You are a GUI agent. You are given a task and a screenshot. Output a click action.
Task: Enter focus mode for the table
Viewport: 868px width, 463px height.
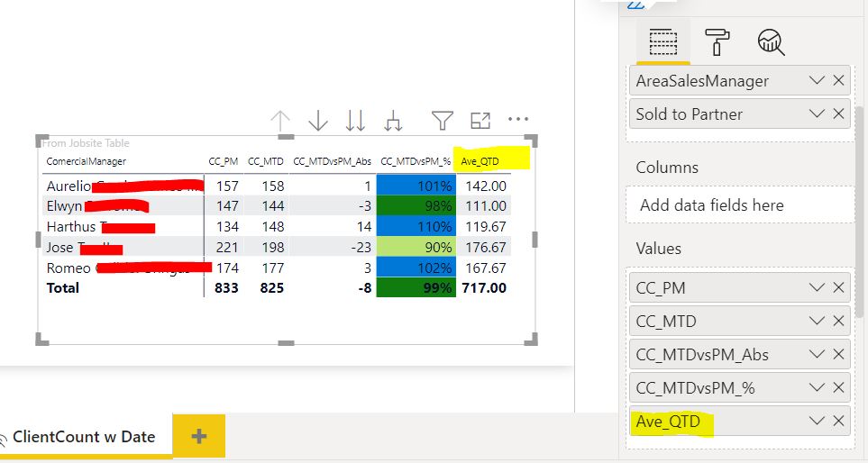click(x=480, y=120)
